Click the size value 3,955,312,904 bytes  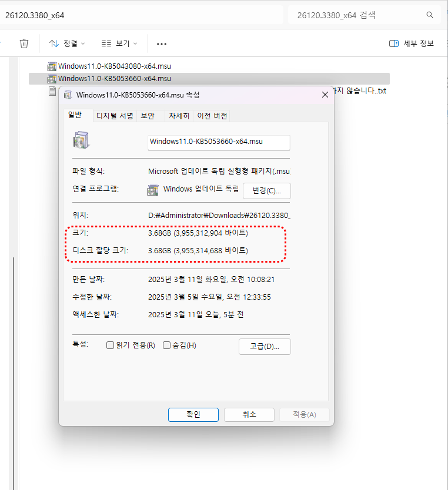tap(198, 233)
